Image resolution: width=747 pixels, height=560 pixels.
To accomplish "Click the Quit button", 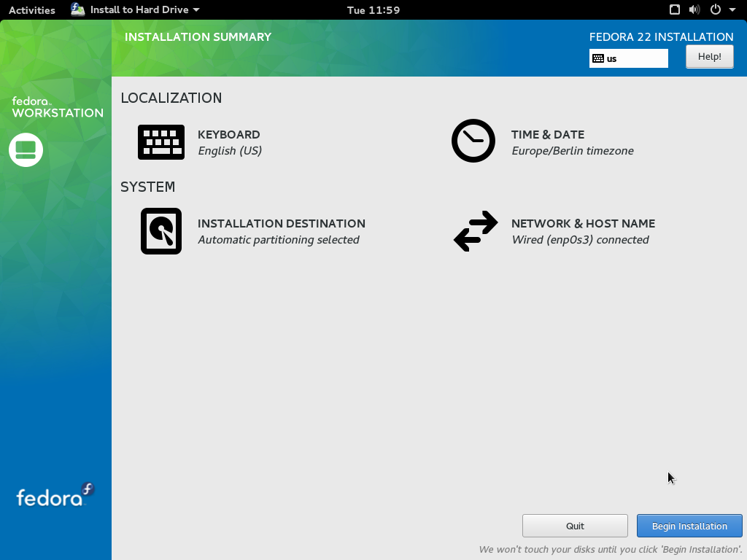I will click(x=575, y=526).
